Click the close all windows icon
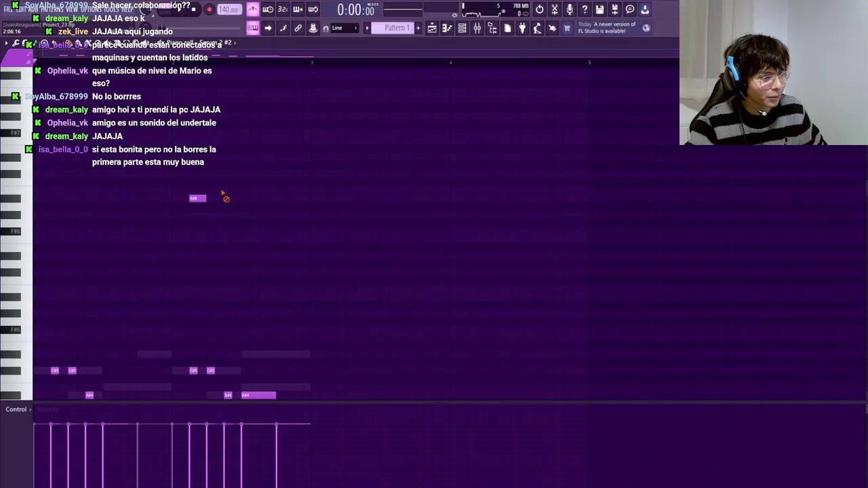The width and height of the screenshot is (868, 488). pos(552,28)
